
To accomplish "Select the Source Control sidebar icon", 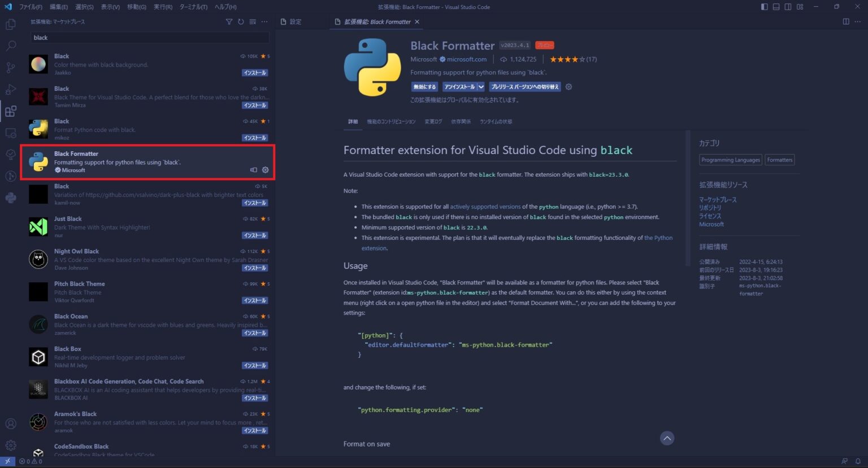I will coord(10,67).
